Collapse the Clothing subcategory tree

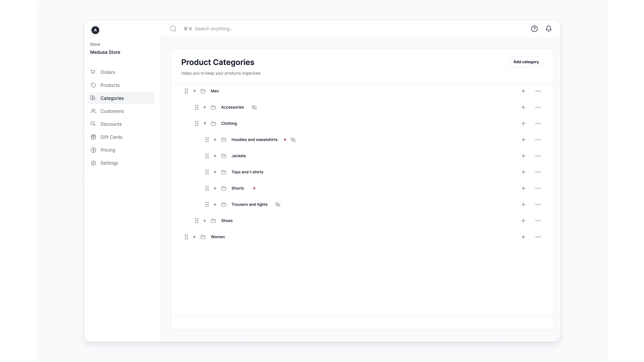[x=205, y=123]
